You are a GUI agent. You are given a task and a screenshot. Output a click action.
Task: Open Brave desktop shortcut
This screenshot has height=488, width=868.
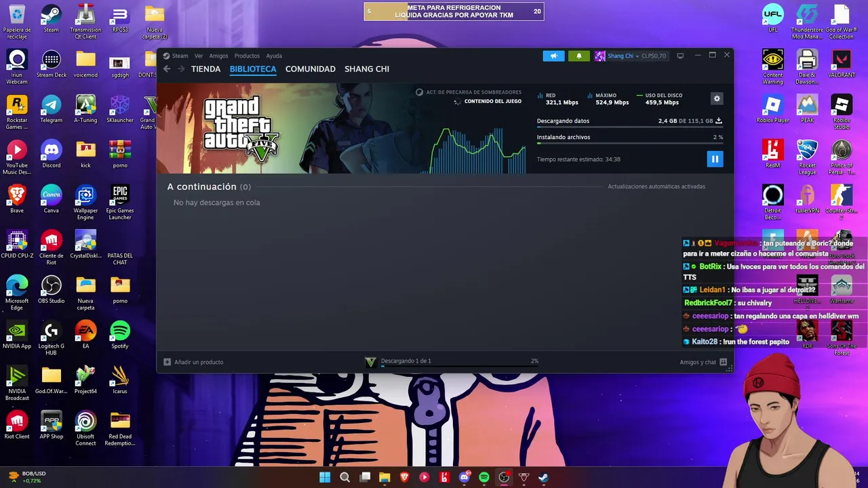coord(17,199)
